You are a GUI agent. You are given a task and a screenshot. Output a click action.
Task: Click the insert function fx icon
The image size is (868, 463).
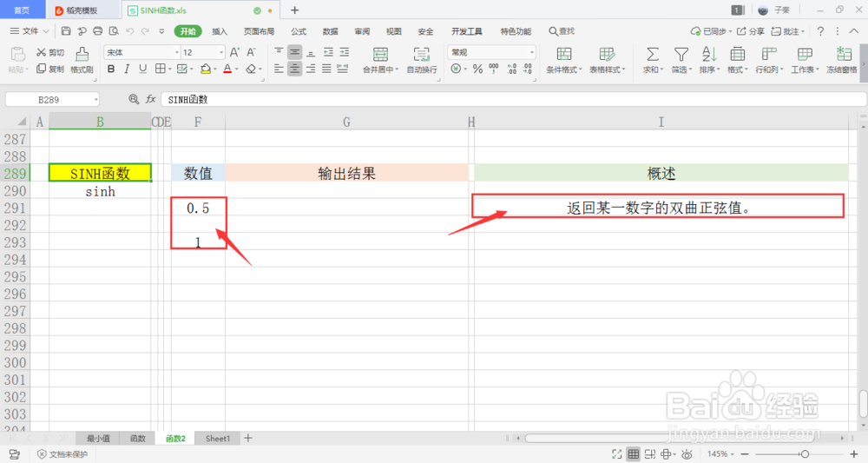pos(150,99)
